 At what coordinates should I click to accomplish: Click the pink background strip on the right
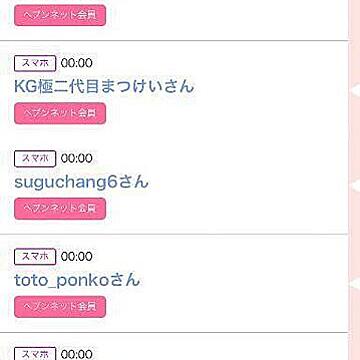point(354,180)
